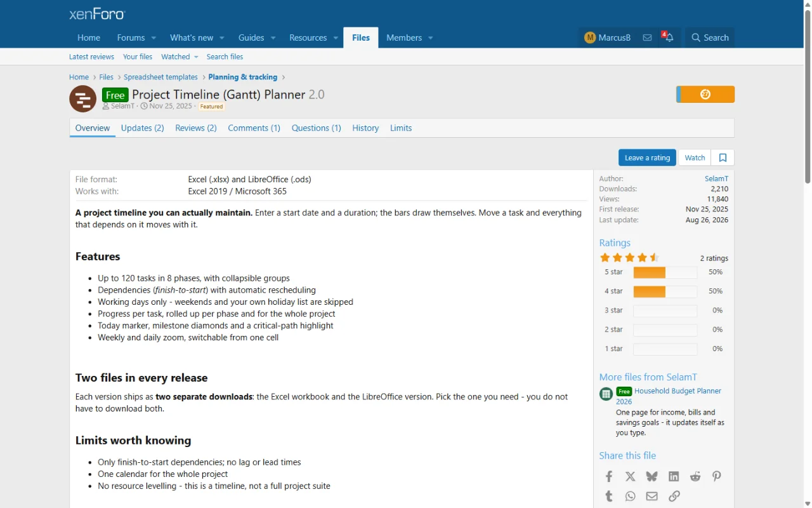The image size is (812, 508).
Task: Share this file on Reddit
Action: 695,476
